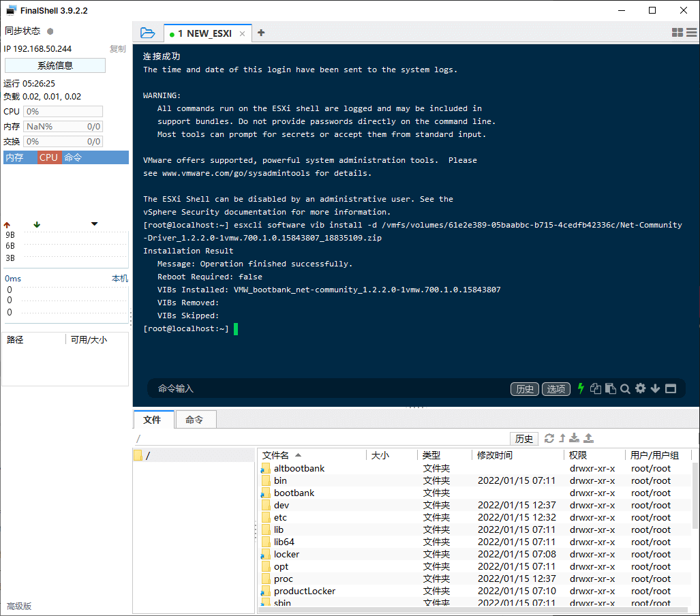Open terminal search with magnifier icon
Image resolution: width=700 pixels, height=616 pixels.
625,388
